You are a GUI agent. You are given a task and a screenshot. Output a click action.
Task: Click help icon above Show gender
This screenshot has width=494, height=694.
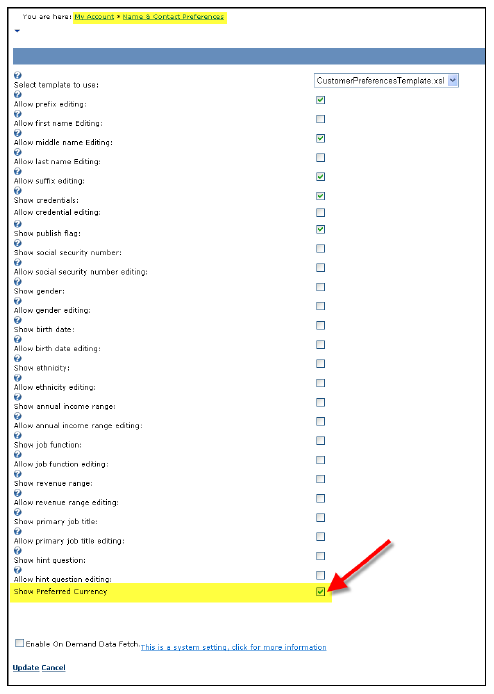pos(18,282)
